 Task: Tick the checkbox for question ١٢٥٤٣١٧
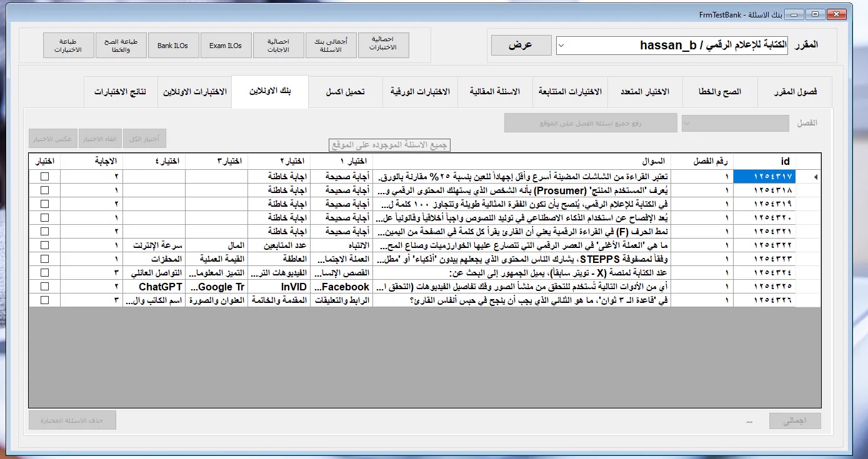(44, 177)
